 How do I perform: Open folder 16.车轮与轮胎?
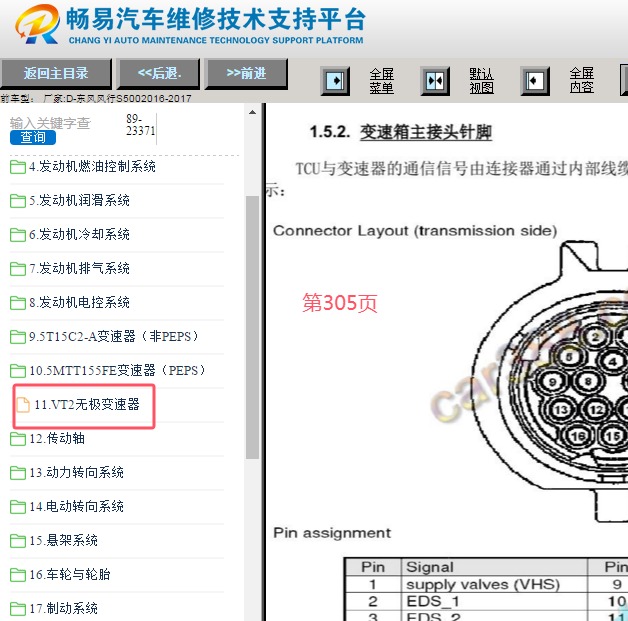(x=70, y=575)
